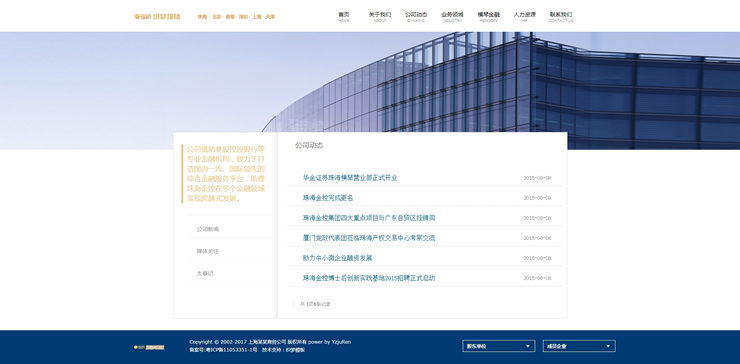Click the small logo in the footer
The image size is (740, 364).
click(149, 347)
